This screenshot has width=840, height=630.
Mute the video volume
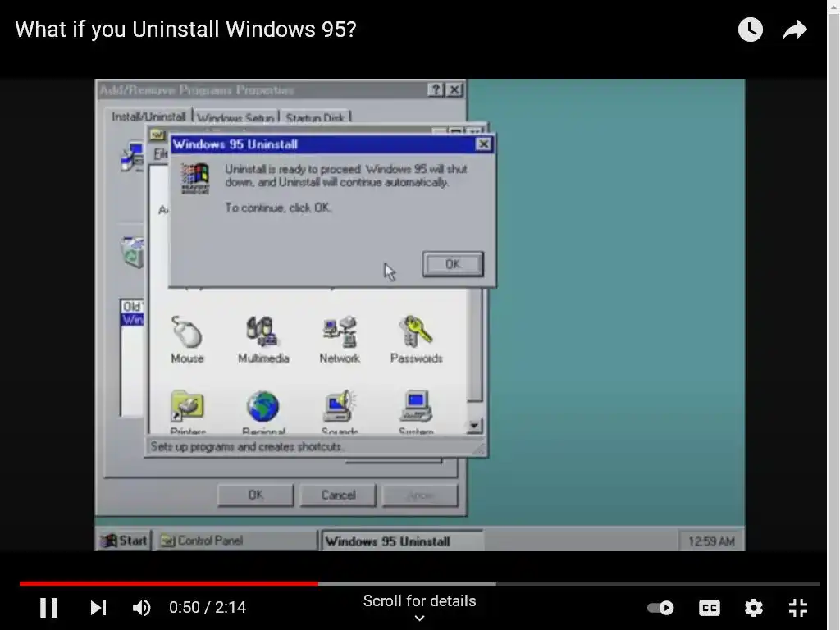[x=141, y=608]
